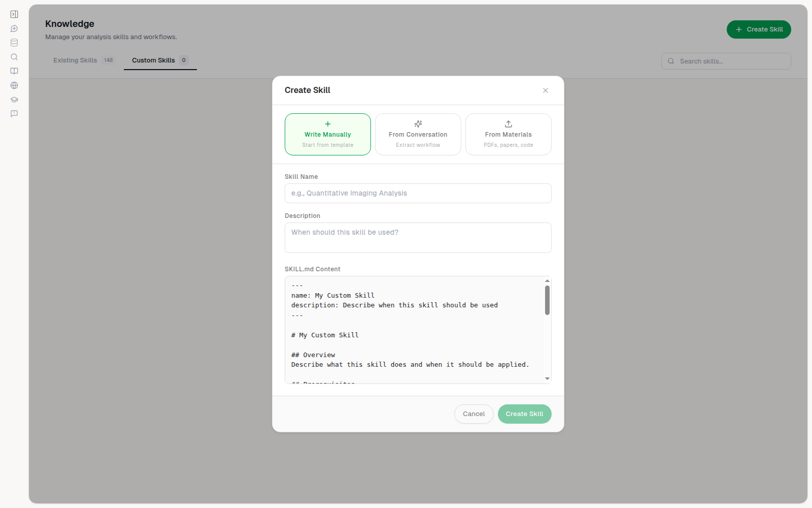Image resolution: width=812 pixels, height=508 pixels.
Task: Click the Search skills field
Action: tap(726, 61)
